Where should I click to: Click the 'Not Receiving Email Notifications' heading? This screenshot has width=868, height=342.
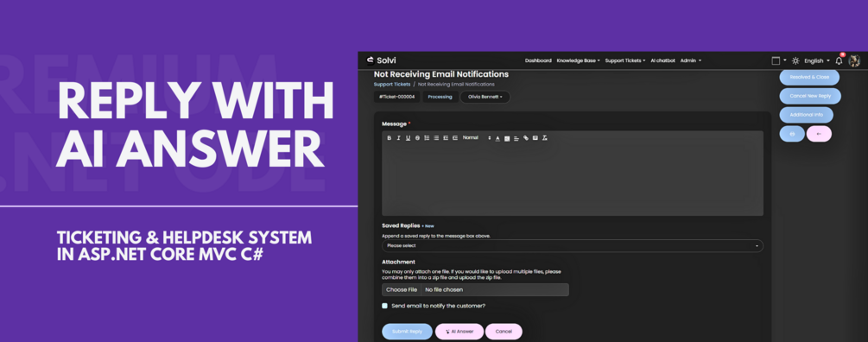(441, 74)
